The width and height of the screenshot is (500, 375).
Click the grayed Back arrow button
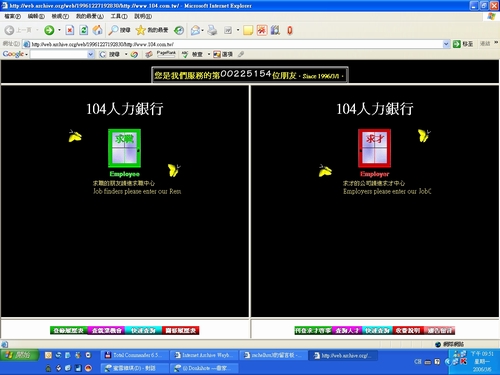pos(9,30)
